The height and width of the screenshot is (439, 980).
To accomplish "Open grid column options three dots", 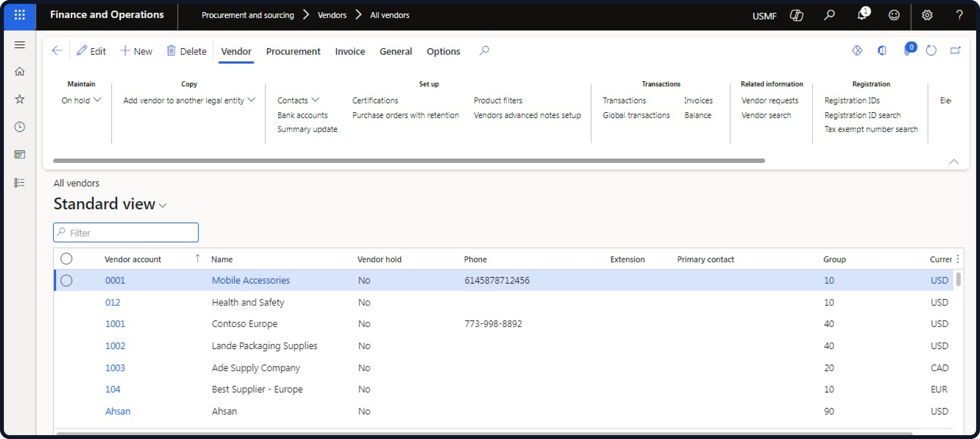I will (958, 259).
